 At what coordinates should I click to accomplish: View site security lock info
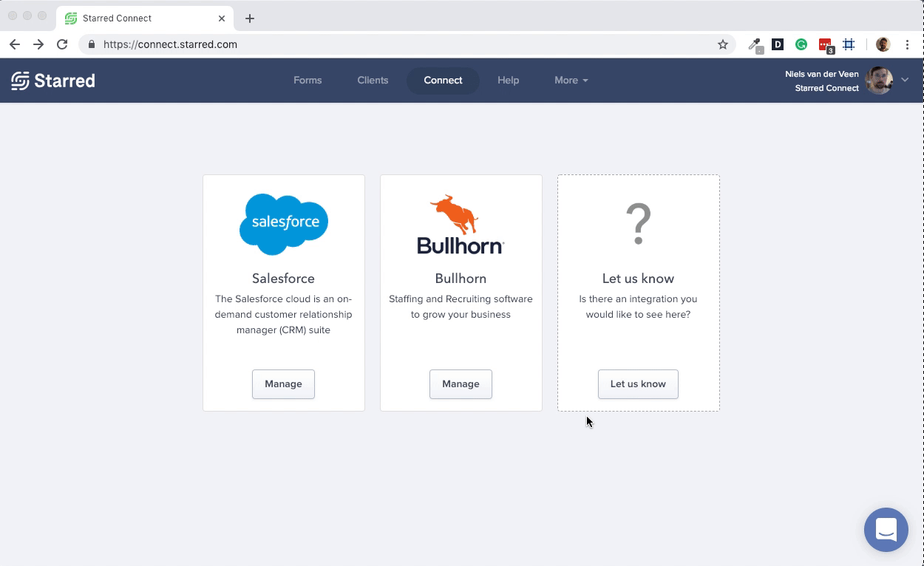tap(92, 44)
